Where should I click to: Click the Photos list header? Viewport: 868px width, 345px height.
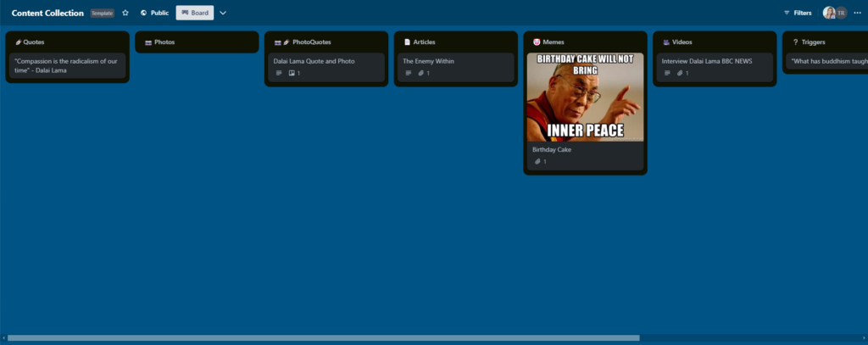click(164, 42)
